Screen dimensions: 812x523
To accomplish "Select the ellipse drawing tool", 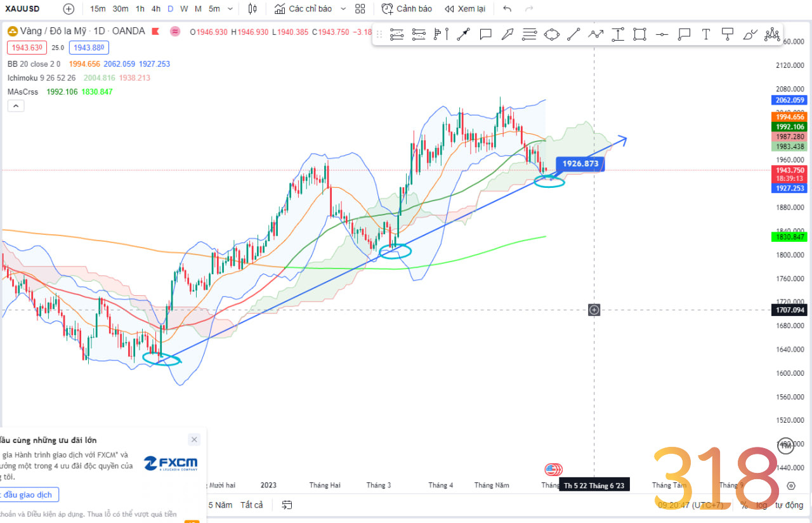I will click(552, 34).
